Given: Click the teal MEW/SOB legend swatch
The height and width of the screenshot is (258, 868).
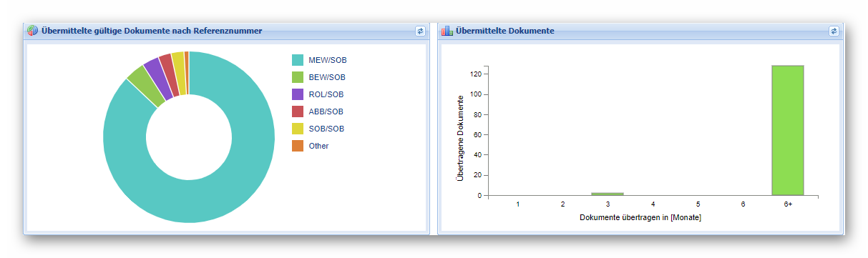Looking at the screenshot, I should pyautogui.click(x=297, y=60).
